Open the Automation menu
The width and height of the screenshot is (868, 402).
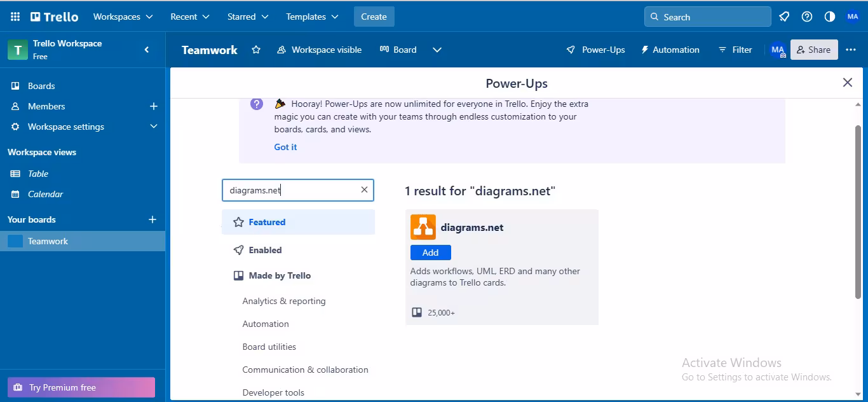point(670,50)
